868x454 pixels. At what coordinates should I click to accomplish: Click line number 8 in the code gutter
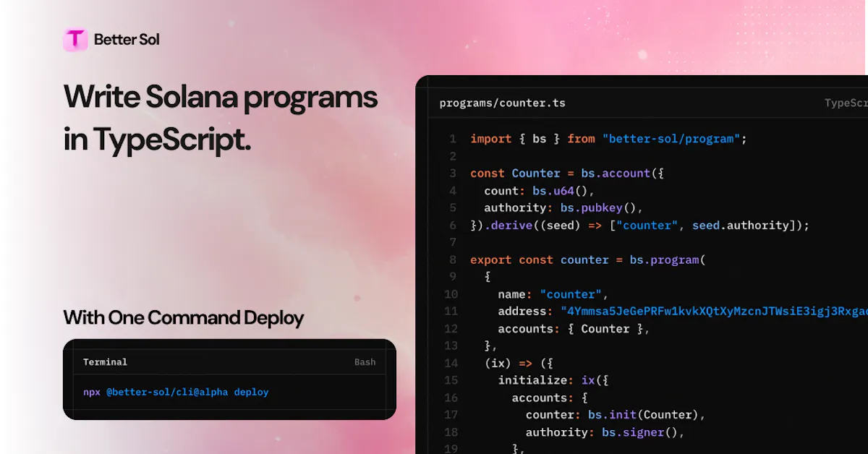453,260
